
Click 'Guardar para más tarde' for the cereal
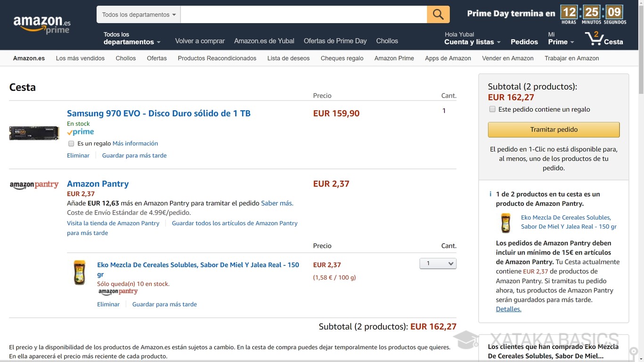click(x=164, y=304)
